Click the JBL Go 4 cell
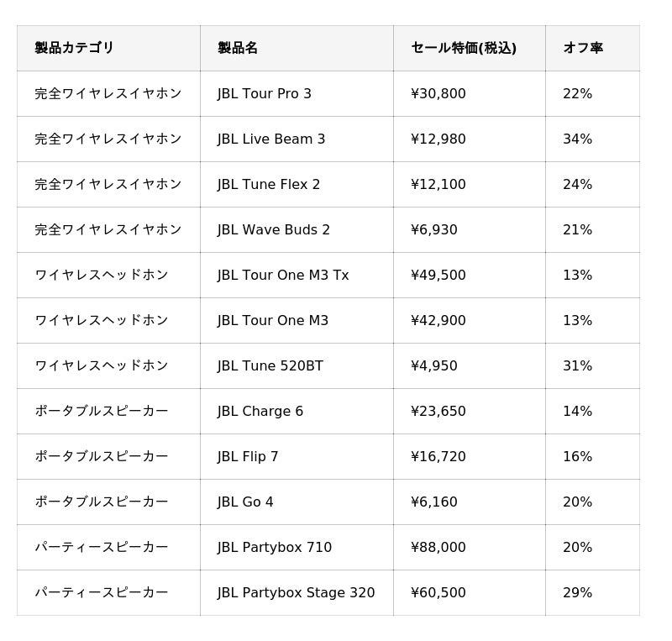The width and height of the screenshot is (672, 641). coord(245,502)
